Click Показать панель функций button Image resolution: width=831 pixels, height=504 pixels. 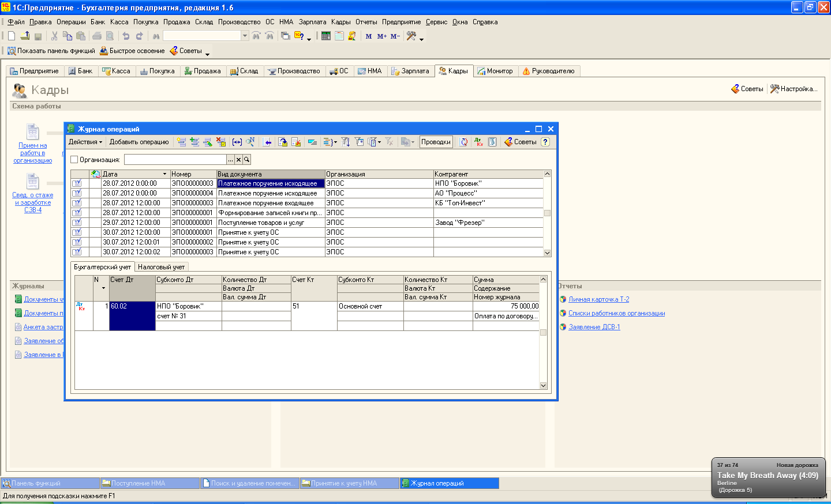[51, 51]
